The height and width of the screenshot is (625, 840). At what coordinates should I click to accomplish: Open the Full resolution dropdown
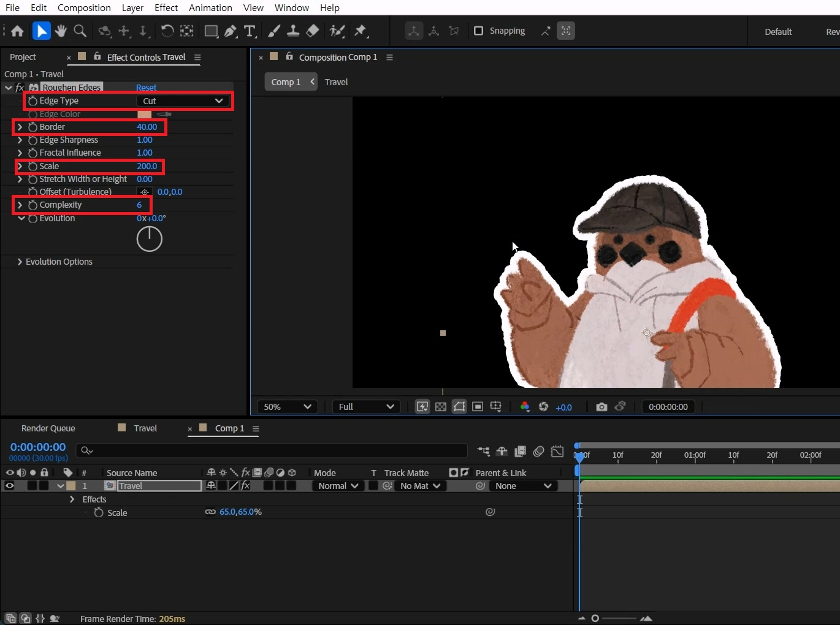click(366, 407)
